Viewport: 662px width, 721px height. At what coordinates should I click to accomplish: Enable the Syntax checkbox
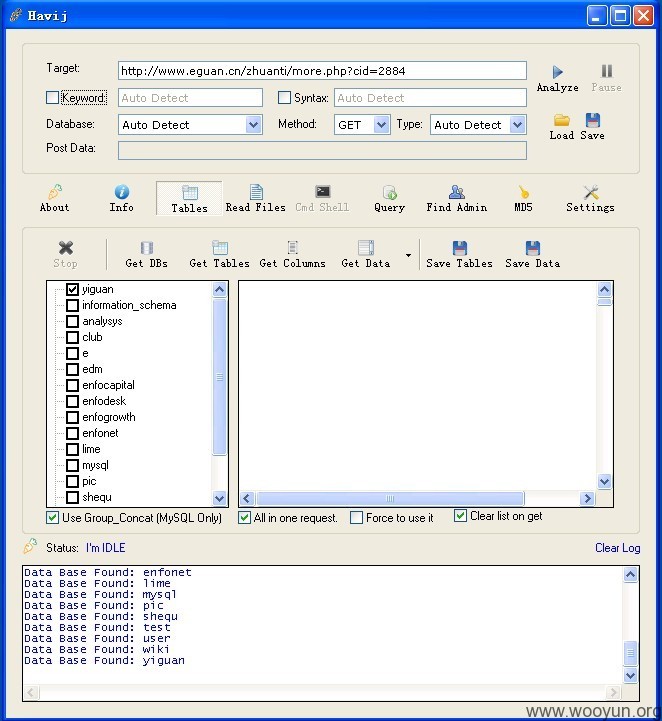pos(285,97)
